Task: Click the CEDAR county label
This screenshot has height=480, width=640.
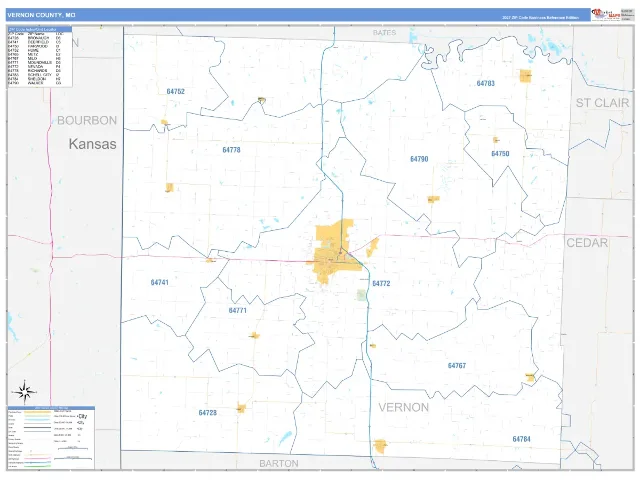Action: [587, 243]
